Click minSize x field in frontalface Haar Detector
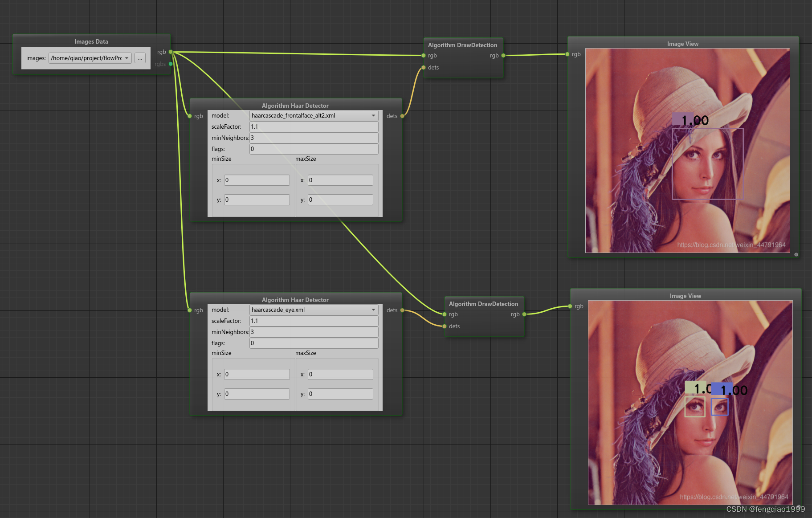This screenshot has height=518, width=812. point(257,180)
